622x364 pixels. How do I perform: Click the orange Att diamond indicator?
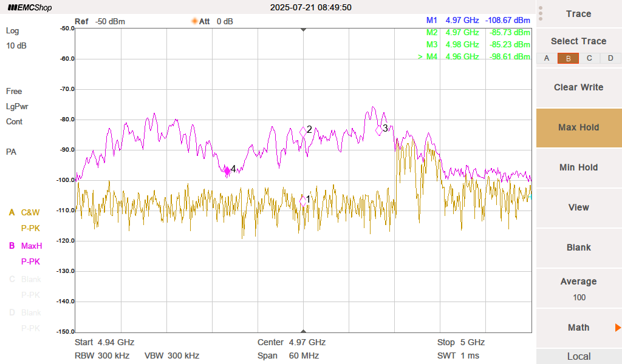coord(194,21)
